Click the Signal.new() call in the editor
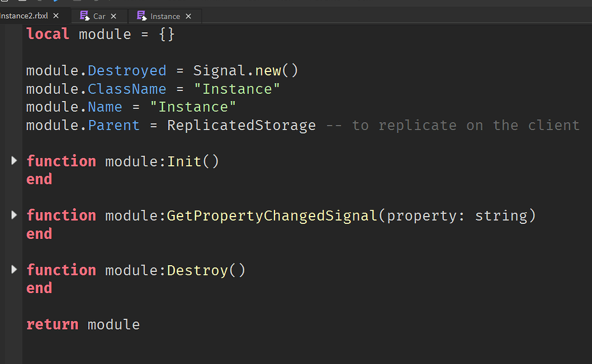This screenshot has width=592, height=364. pyautogui.click(x=245, y=70)
